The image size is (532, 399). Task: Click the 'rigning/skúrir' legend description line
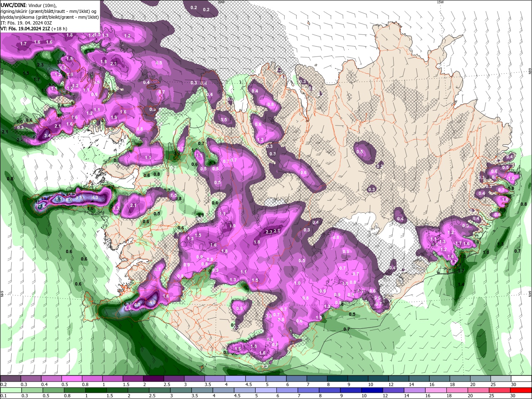tap(49, 11)
